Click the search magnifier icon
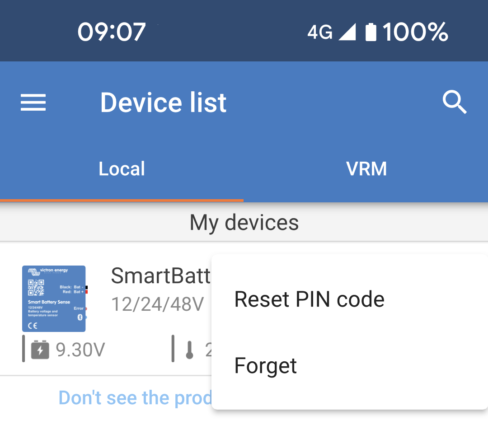Viewport: 488px width, 448px height. point(455,102)
